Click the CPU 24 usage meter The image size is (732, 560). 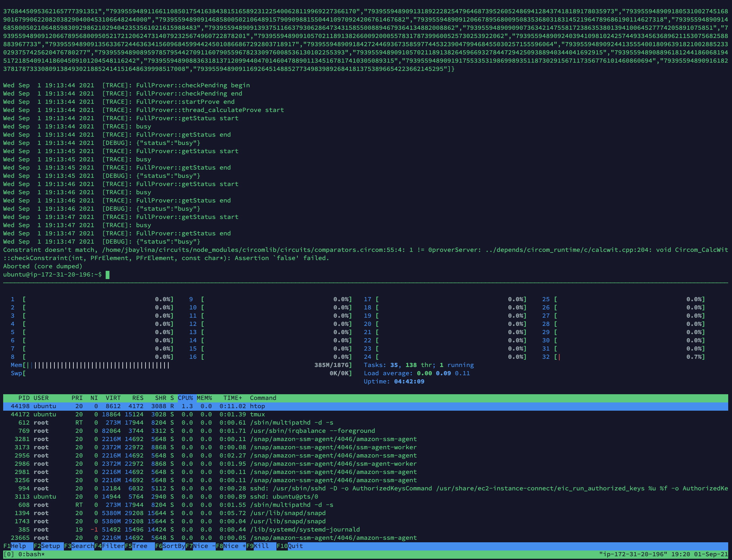coord(445,357)
